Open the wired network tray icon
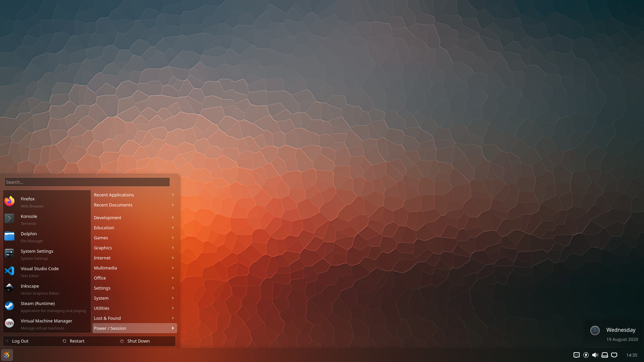644x362 pixels. (614, 355)
